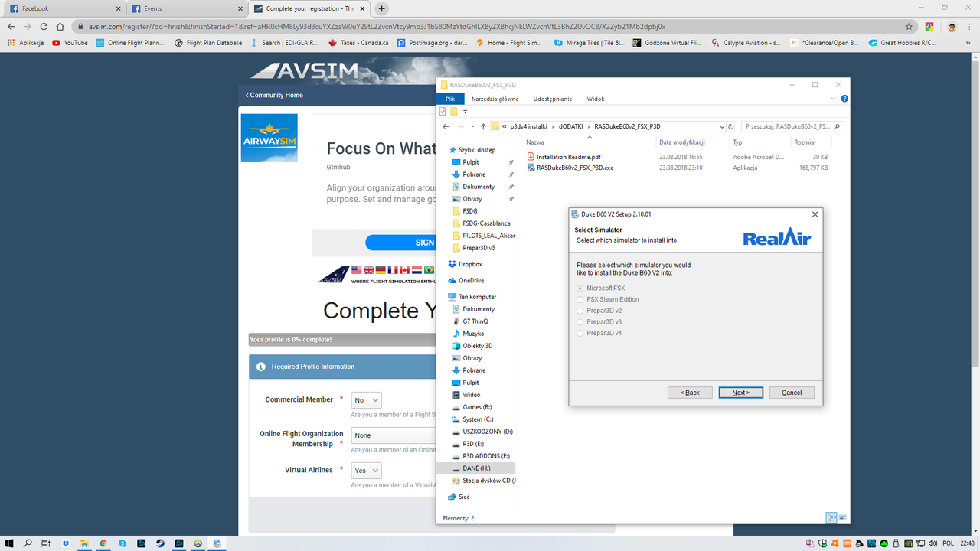
Task: Open the Flight Plan Database bookmark
Action: (x=208, y=43)
